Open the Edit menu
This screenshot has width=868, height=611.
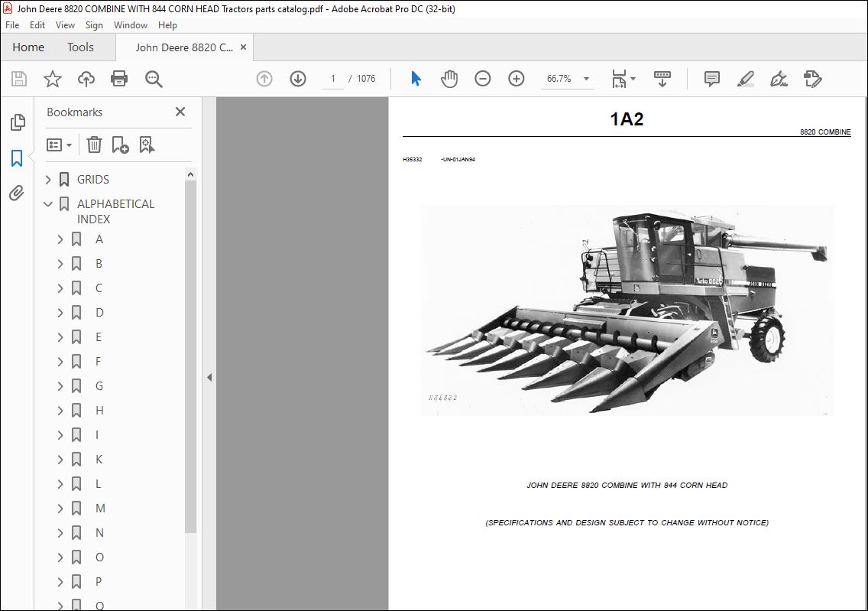point(37,25)
